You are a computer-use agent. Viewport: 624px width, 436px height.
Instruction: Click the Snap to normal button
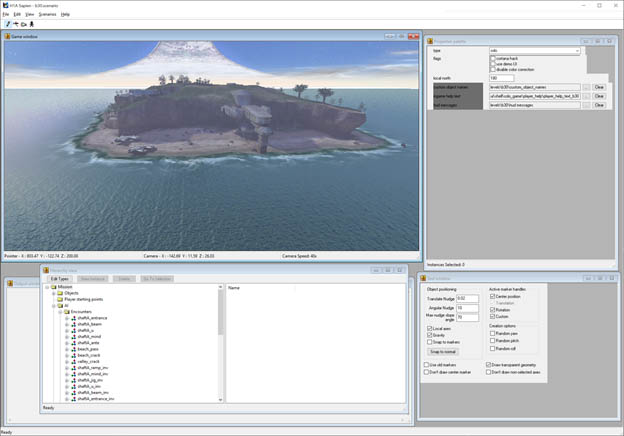pyautogui.click(x=443, y=352)
